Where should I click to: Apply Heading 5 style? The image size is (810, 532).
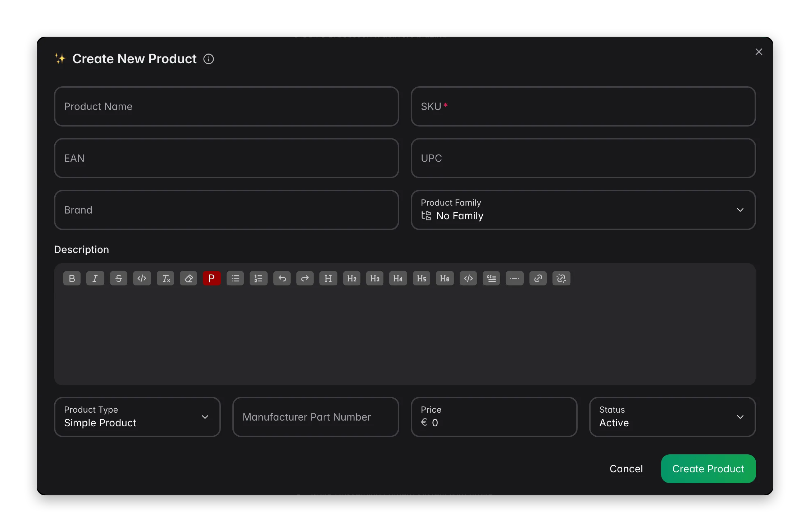[422, 278]
